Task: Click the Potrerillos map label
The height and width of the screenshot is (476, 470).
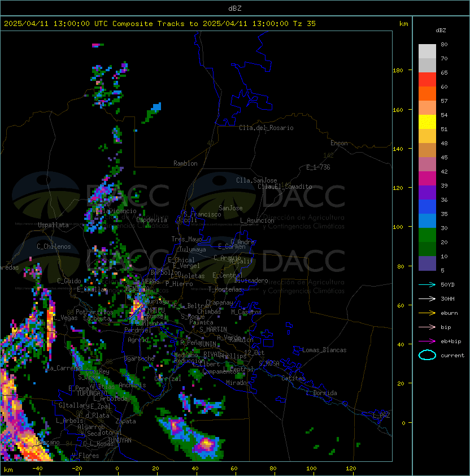Action: click(x=94, y=312)
